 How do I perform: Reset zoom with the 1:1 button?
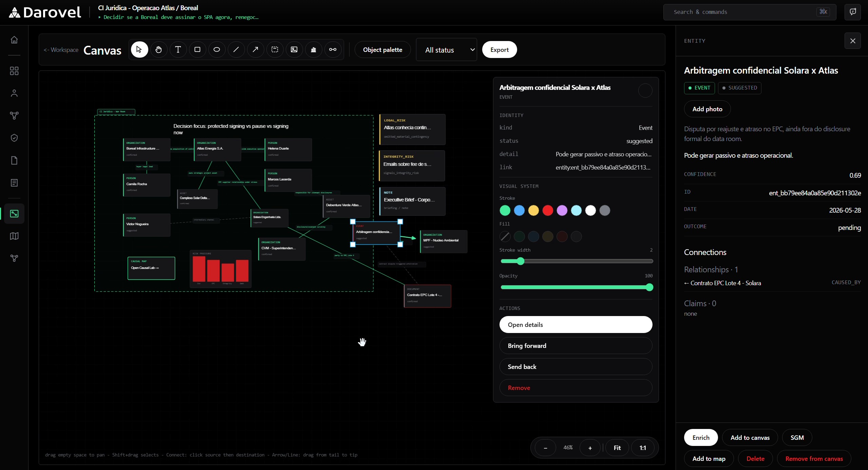tap(643, 448)
